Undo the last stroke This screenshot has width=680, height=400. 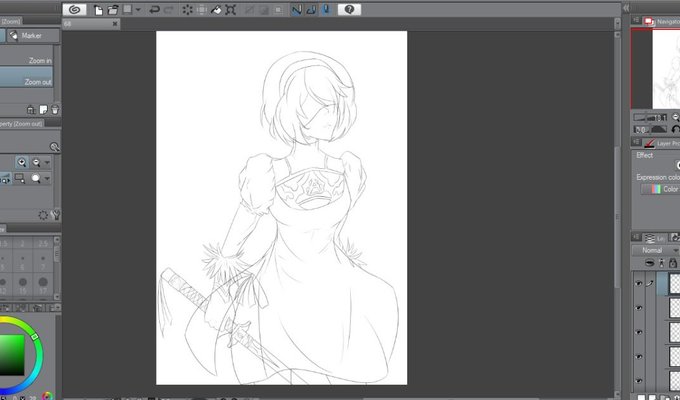[154, 10]
